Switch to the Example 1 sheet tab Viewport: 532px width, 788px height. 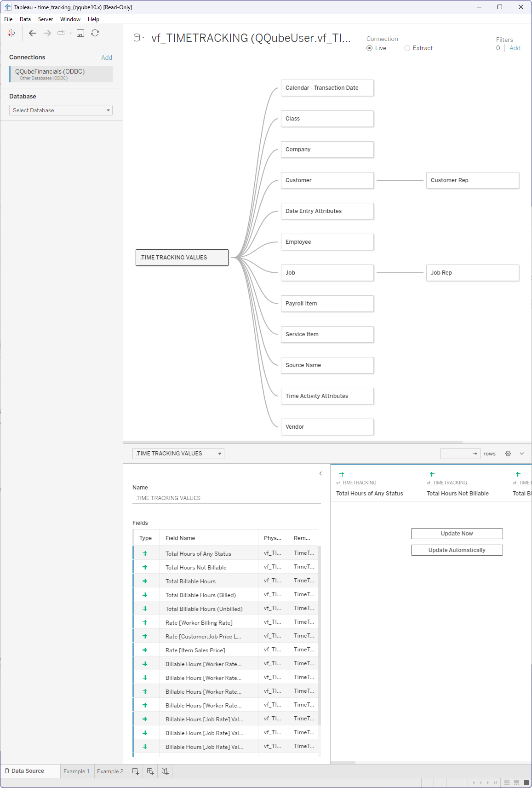click(x=77, y=771)
